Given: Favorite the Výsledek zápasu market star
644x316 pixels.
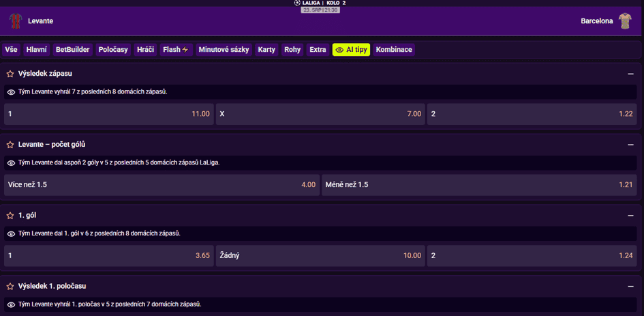Looking at the screenshot, I should (x=10, y=74).
